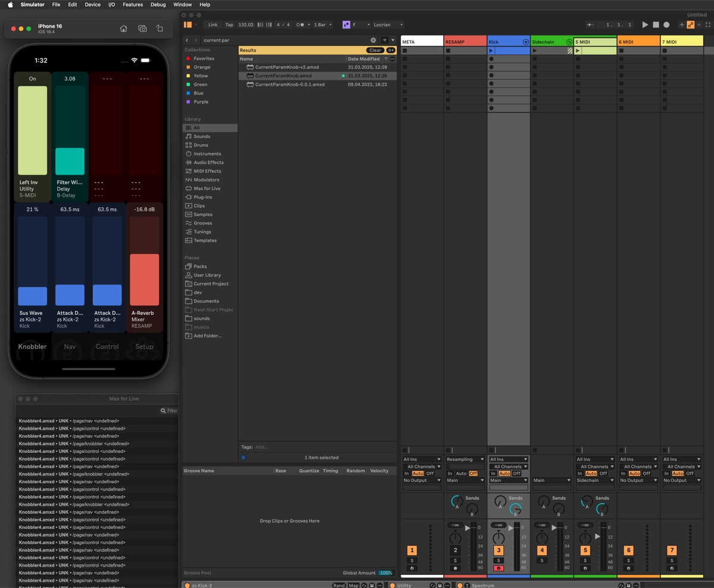
Task: Open the Features menu in menu bar
Action: pyautogui.click(x=133, y=4)
